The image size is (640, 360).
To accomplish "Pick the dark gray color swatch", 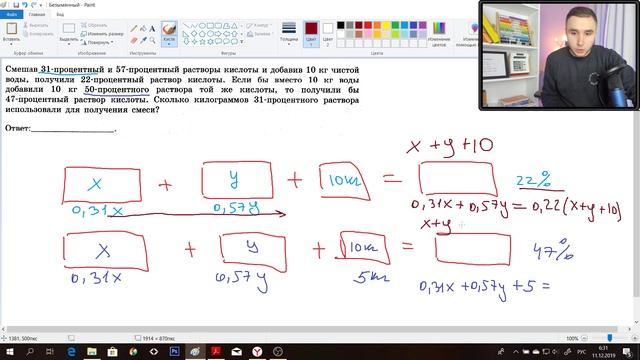I will 350,25.
